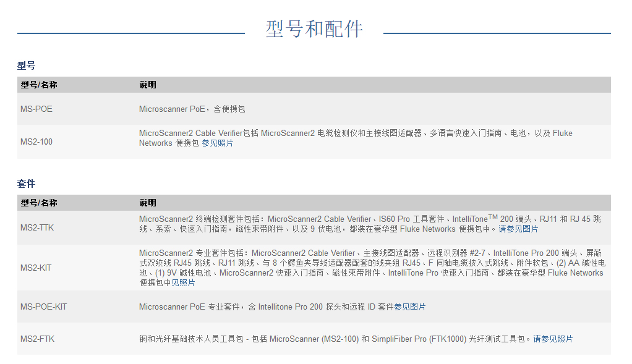The width and height of the screenshot is (632, 364).
Task: Click 型号/名称 header in the 型号 table
Action: [38, 85]
